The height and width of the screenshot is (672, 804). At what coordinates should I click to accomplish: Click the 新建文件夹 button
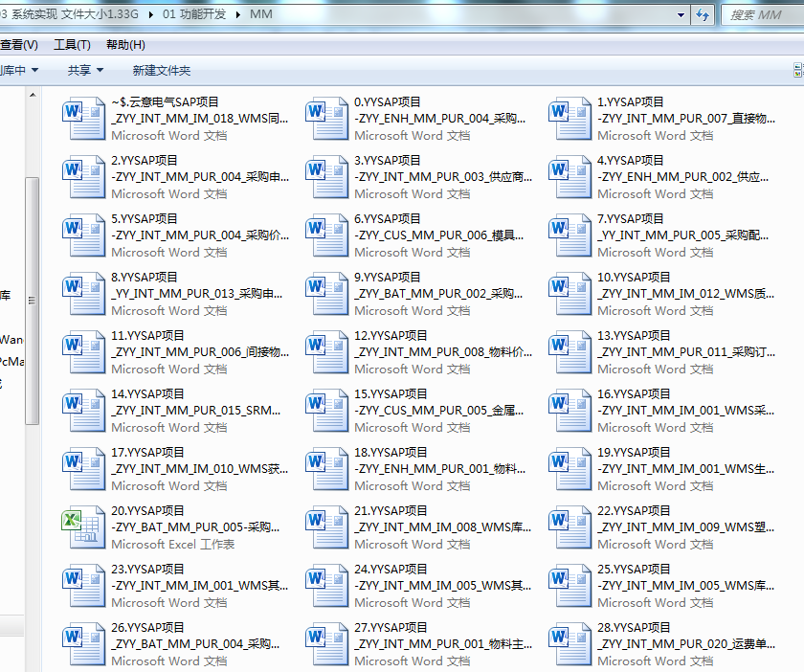click(x=162, y=70)
